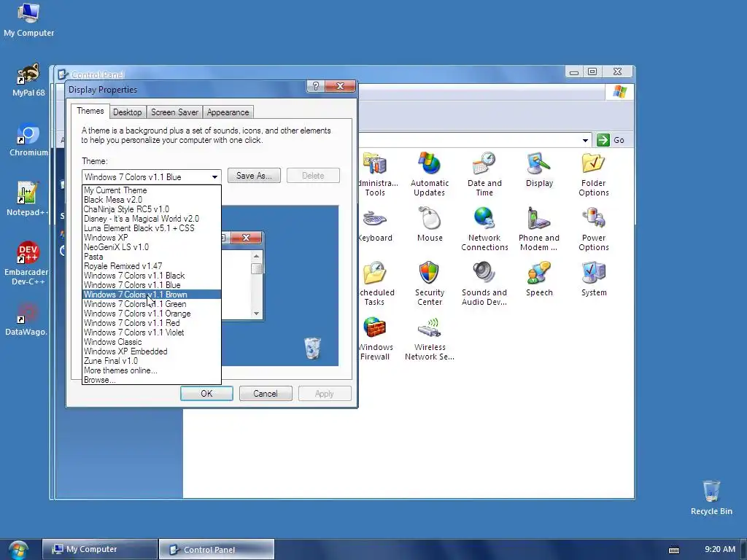747x560 pixels.
Task: Click the green Go button
Action: [x=611, y=140]
